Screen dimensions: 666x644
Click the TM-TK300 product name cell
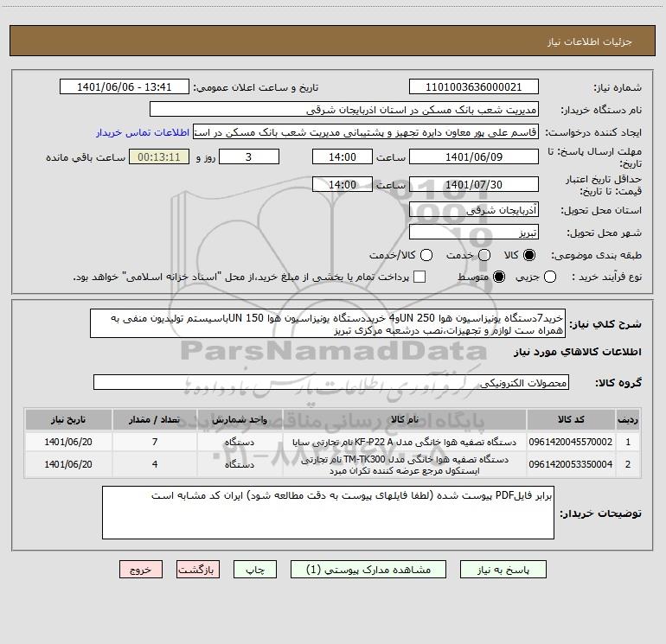[405, 465]
